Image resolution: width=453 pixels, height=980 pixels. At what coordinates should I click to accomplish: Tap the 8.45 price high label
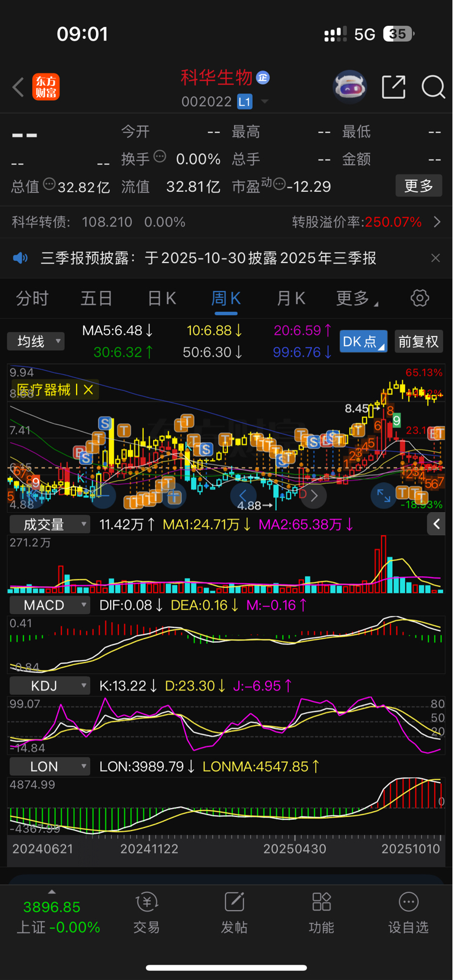tap(357, 408)
